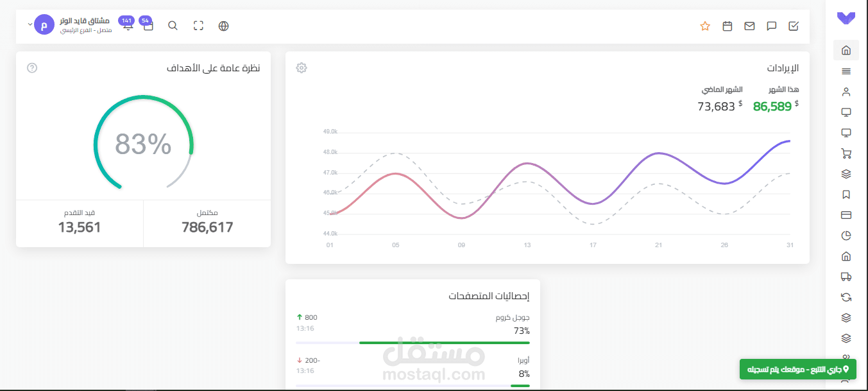Click the purple user avatar circle
Viewport: 868px width, 391px height.
[x=44, y=25]
